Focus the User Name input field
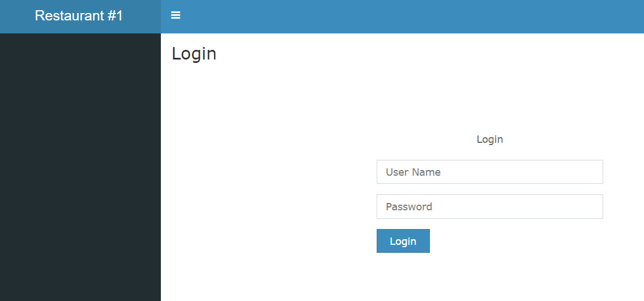This screenshot has height=301, width=644. coord(489,172)
